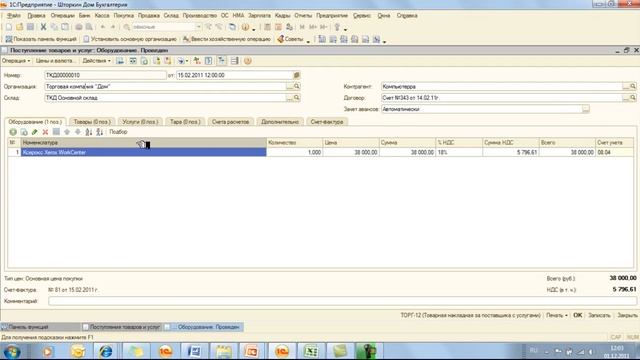Click the New document icon in main toolbar

[9, 27]
